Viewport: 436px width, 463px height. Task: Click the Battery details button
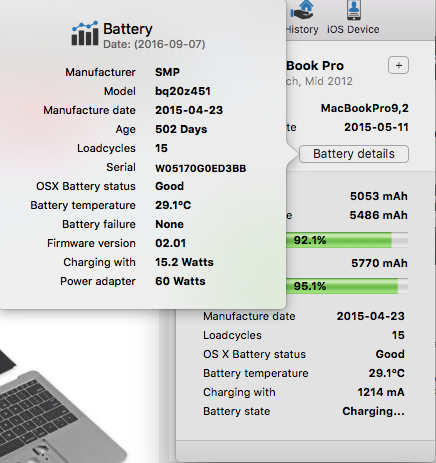pos(354,154)
